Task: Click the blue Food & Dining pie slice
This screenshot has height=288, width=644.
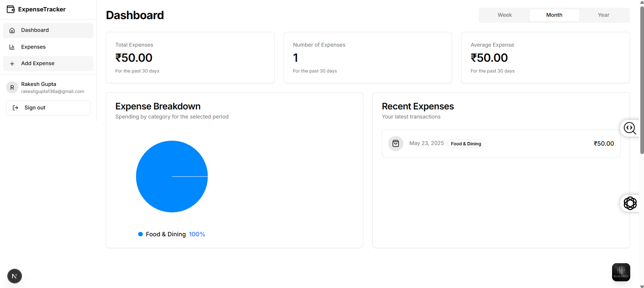Action: coord(172,177)
